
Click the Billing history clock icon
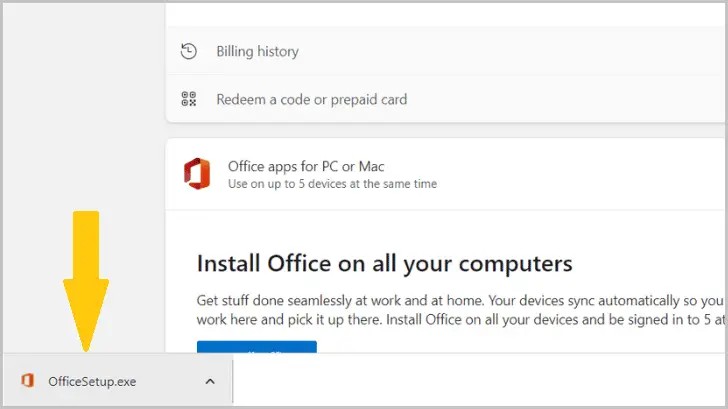(x=188, y=51)
